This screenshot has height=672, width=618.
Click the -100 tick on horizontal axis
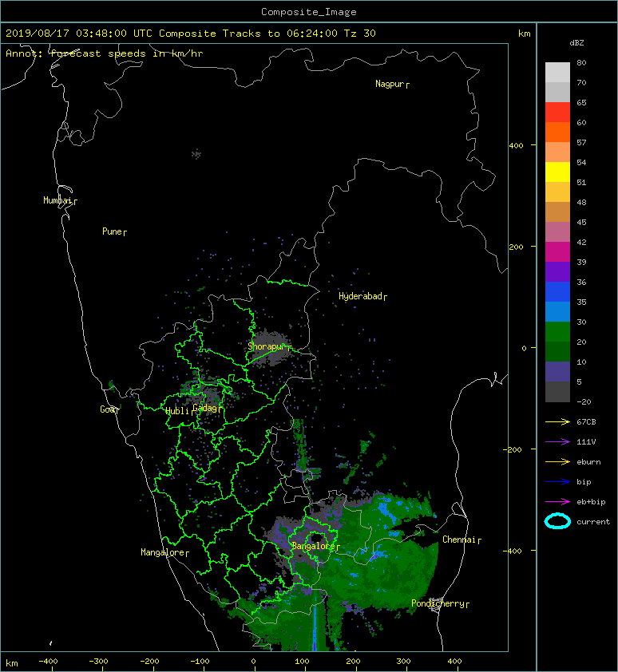point(200,662)
